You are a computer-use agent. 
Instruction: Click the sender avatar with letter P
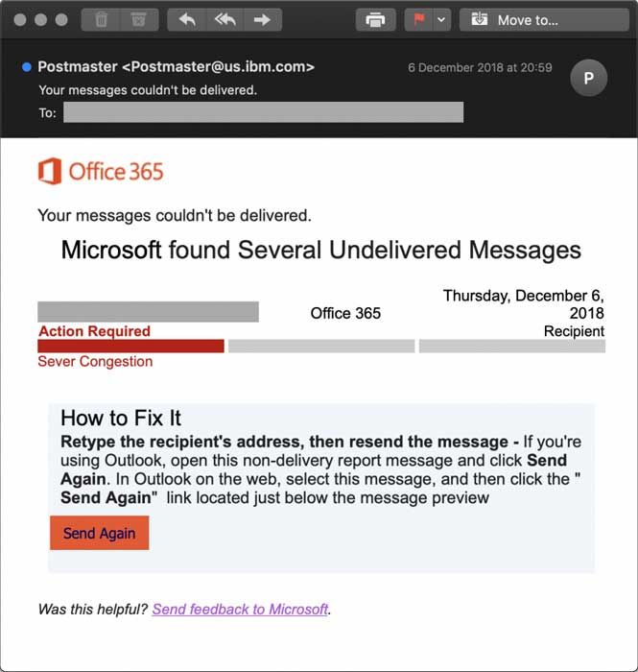pyautogui.click(x=588, y=79)
